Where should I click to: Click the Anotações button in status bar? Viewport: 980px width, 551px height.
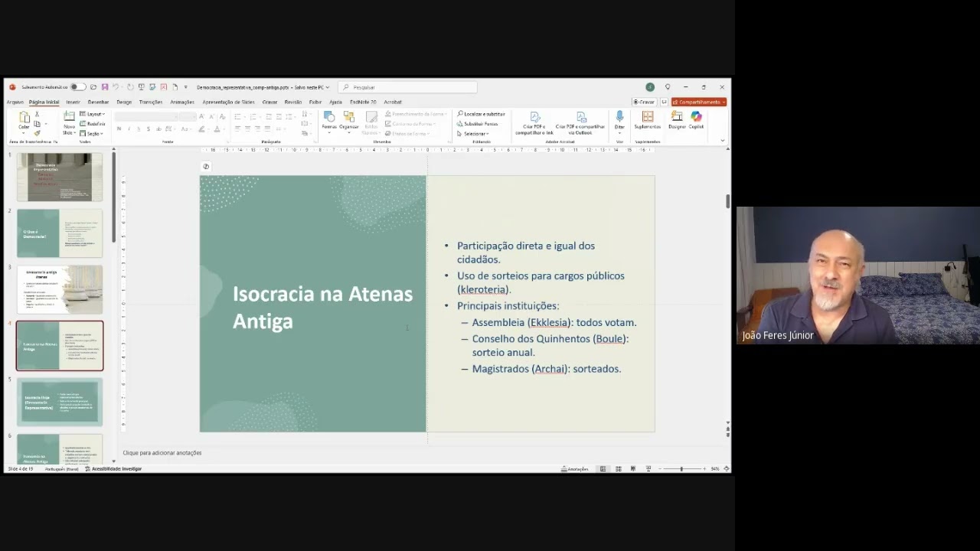pos(575,468)
